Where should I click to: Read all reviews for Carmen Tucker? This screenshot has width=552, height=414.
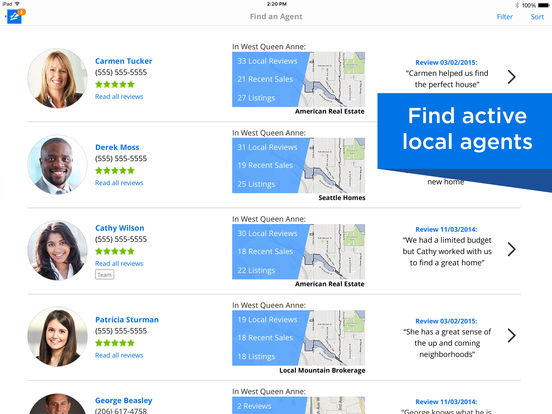tap(119, 96)
